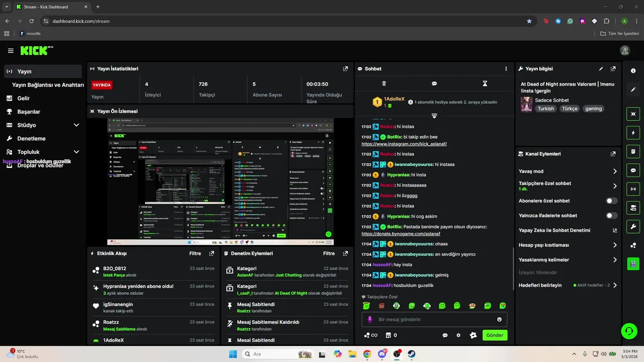Bookmark this page with the star icon

point(529,21)
